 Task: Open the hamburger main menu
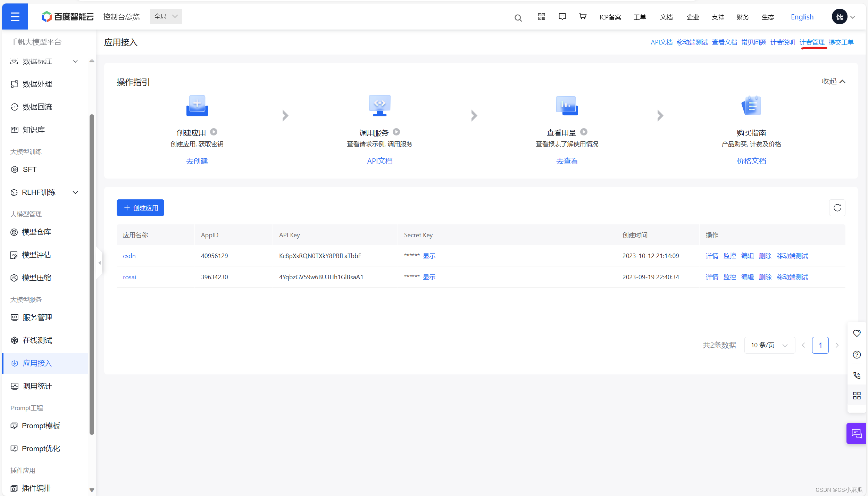coord(15,16)
